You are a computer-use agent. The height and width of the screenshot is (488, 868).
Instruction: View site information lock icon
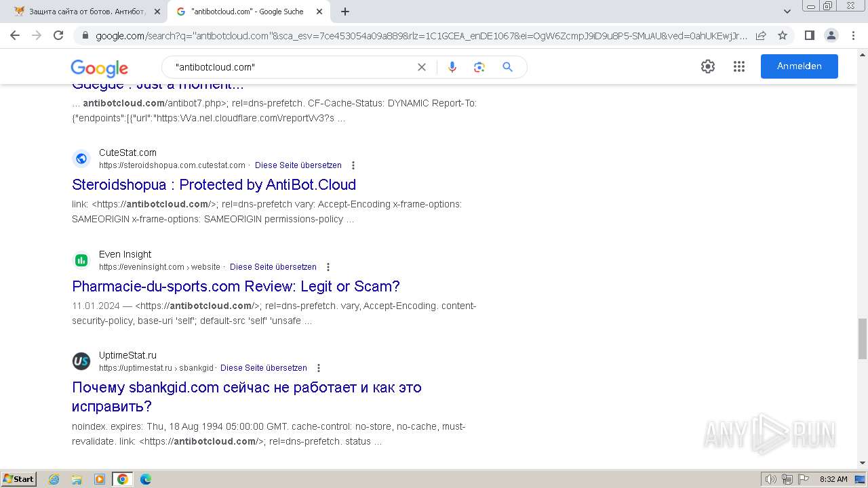tap(85, 35)
